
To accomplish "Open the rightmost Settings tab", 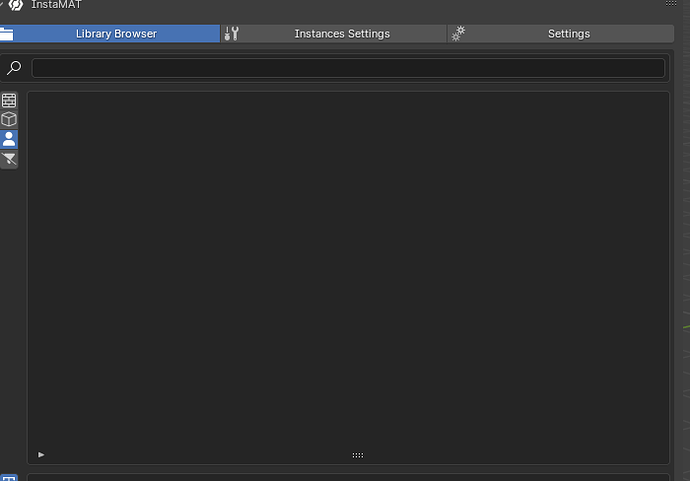I will point(568,34).
